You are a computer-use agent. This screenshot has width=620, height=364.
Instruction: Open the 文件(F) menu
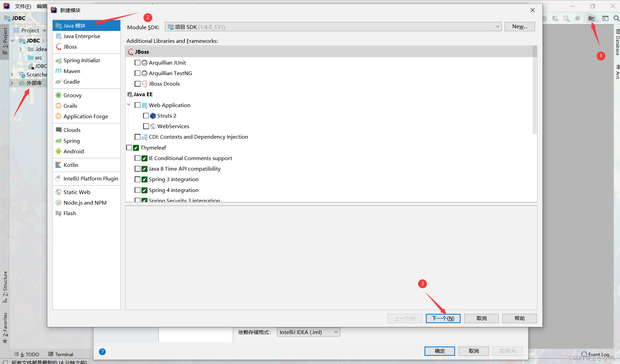tap(23, 6)
